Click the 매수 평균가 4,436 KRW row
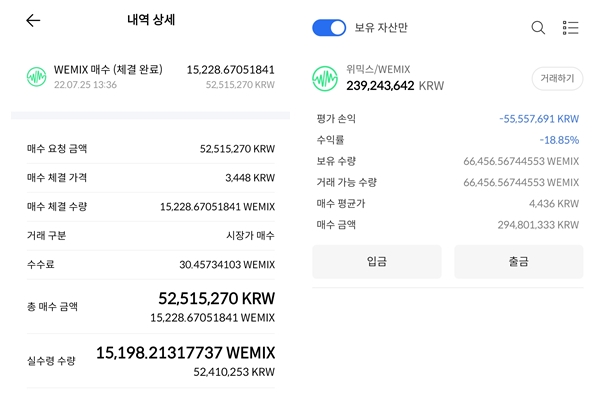Image resolution: width=600 pixels, height=400 pixels. point(448,204)
